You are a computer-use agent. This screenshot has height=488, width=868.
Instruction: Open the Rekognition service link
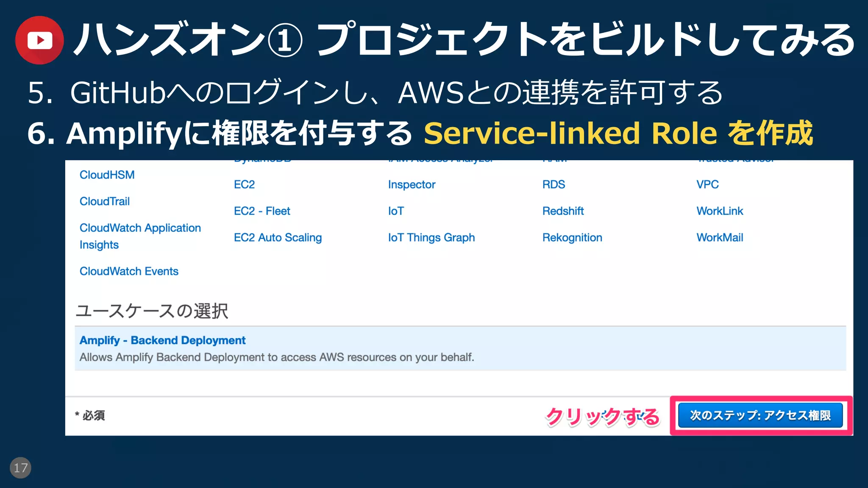(572, 238)
